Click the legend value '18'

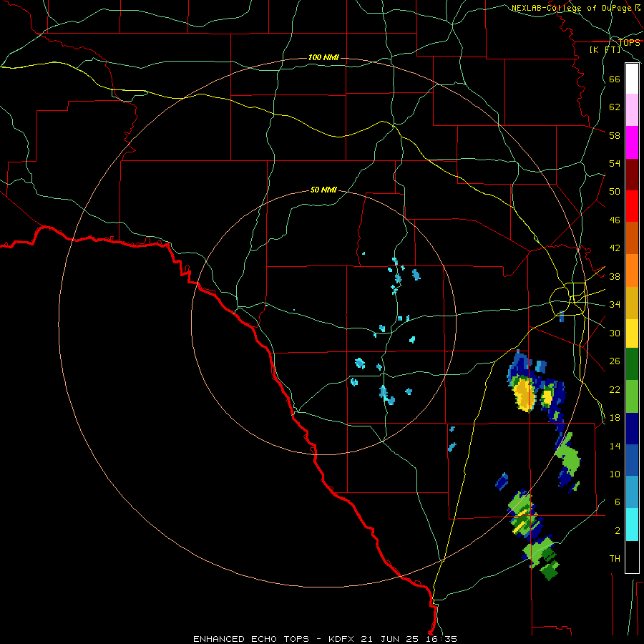(x=615, y=418)
